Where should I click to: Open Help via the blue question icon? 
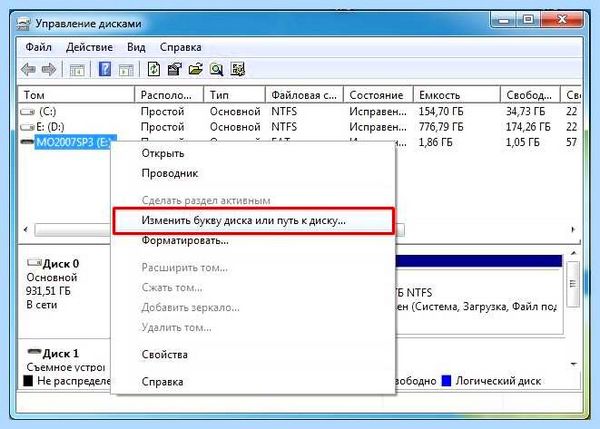105,69
